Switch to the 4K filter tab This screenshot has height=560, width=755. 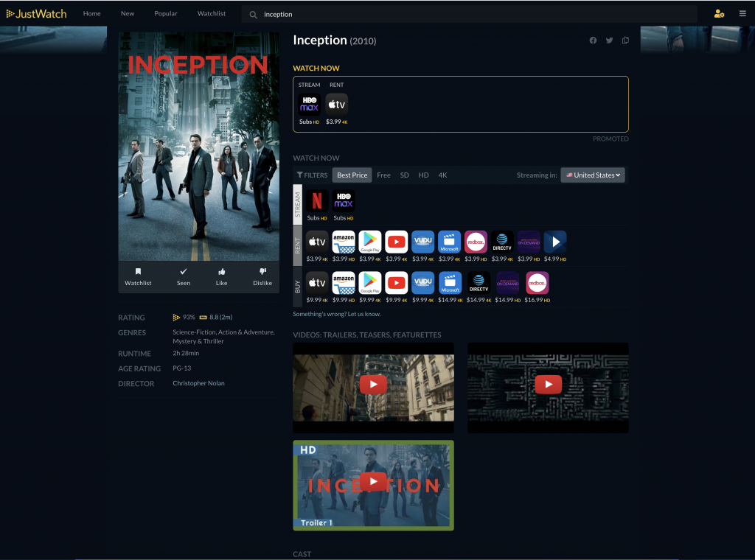[x=442, y=175]
